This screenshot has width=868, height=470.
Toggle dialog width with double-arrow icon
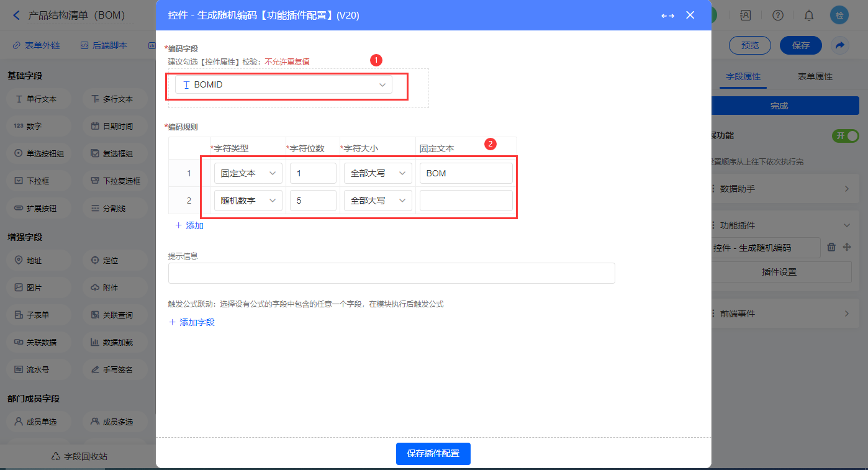tap(667, 16)
